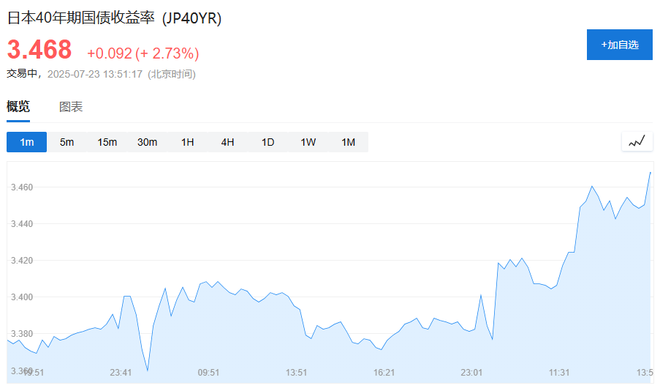Click the 日本40年期国债收益率 title
Viewport: 660px width, 391px height.
81,18
